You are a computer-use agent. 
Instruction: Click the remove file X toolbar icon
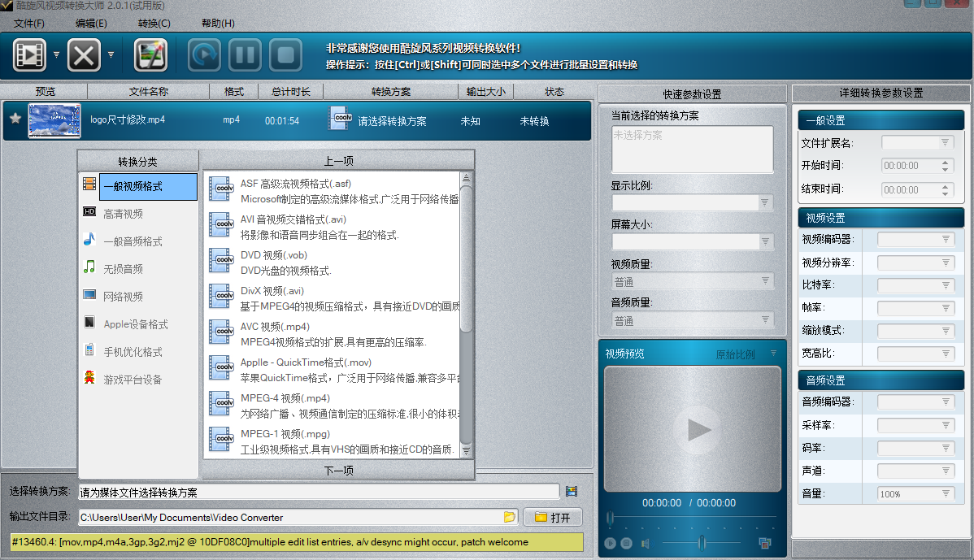pyautogui.click(x=84, y=55)
